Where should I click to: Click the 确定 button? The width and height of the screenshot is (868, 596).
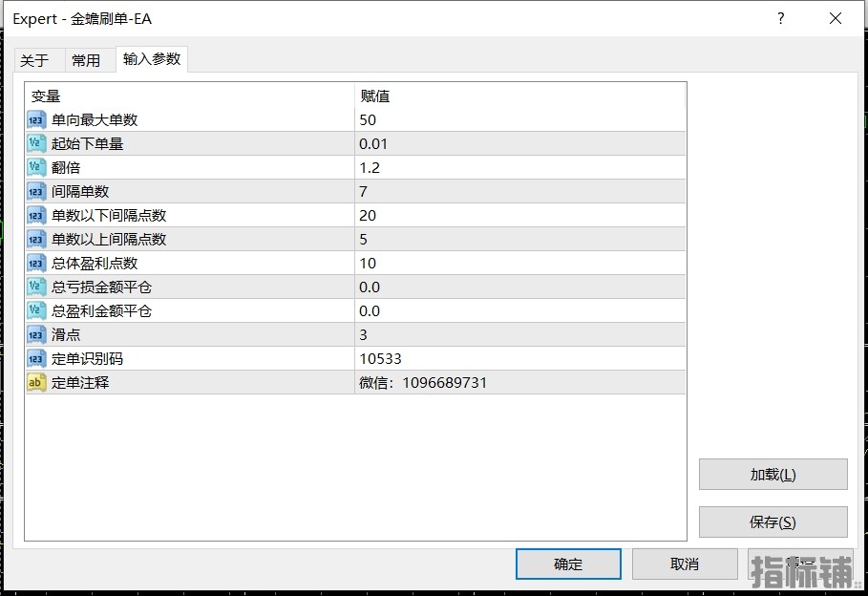tap(568, 564)
